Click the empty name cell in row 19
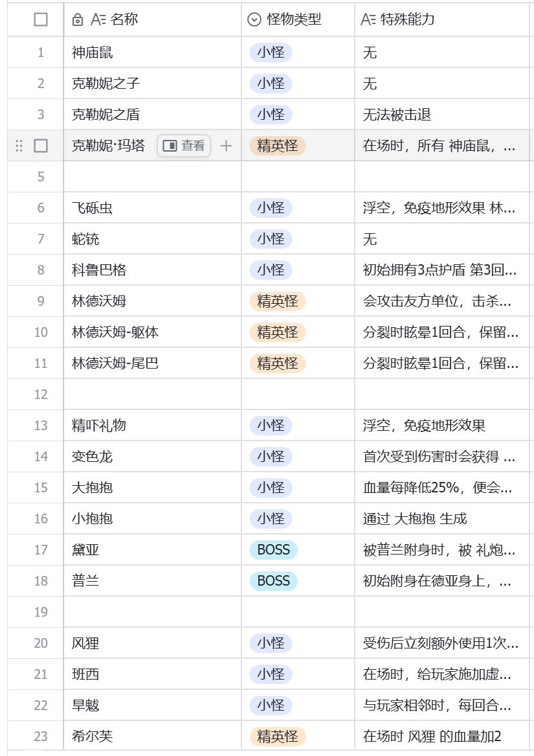Viewport: 534px width, 756px height. point(152,612)
